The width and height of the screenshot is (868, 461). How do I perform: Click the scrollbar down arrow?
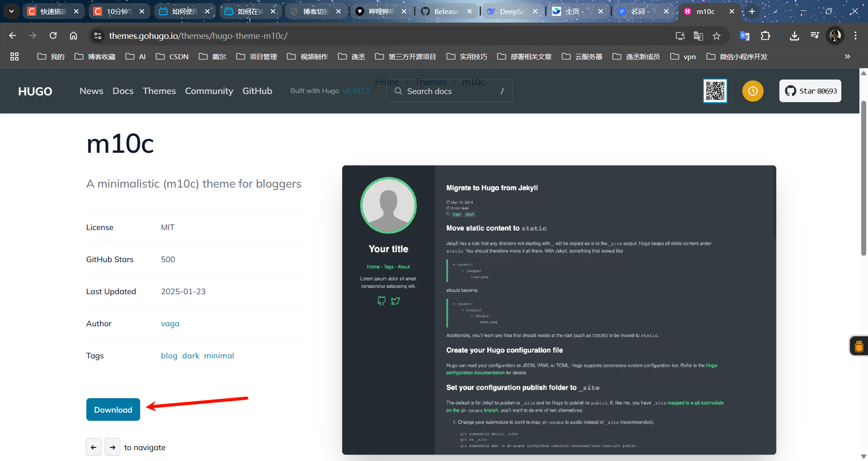[x=863, y=456]
